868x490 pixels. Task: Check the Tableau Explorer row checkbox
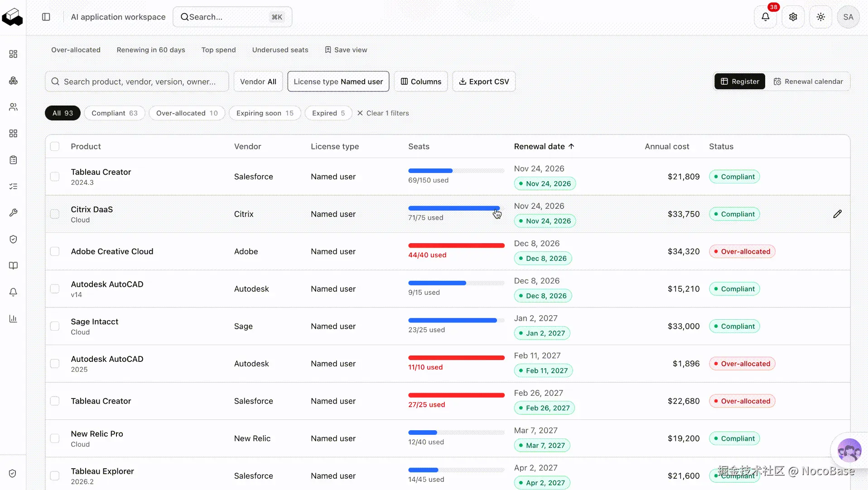(x=55, y=476)
